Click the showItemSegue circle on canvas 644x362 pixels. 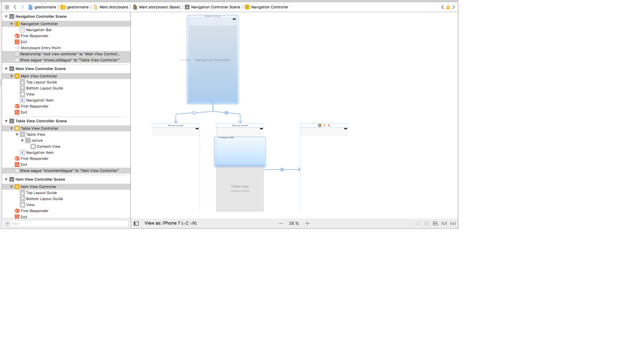[282, 170]
